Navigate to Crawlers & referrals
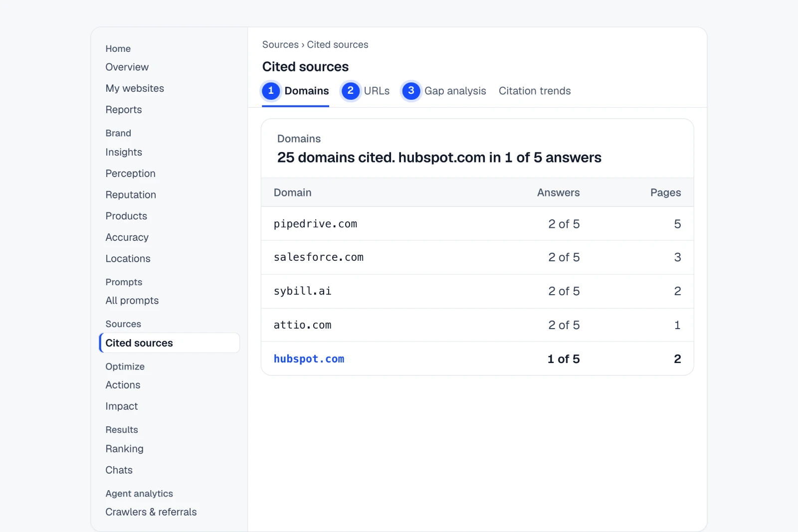798x532 pixels. 151,512
